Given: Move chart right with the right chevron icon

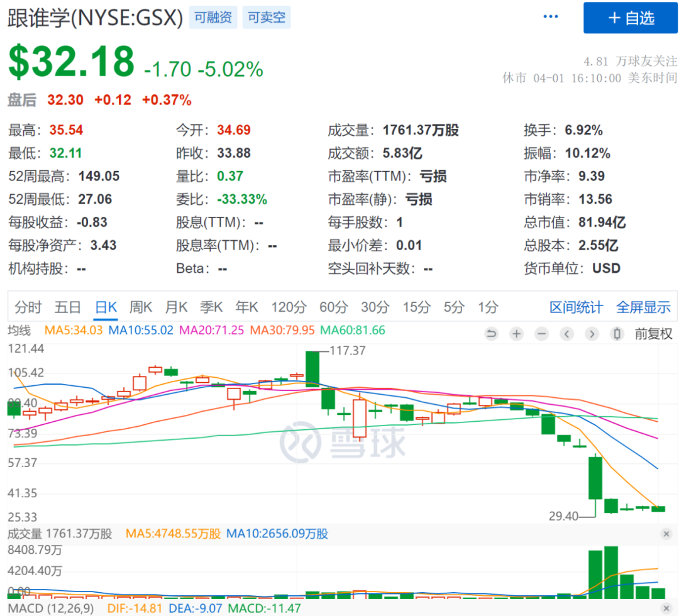Looking at the screenshot, I should coord(592,334).
